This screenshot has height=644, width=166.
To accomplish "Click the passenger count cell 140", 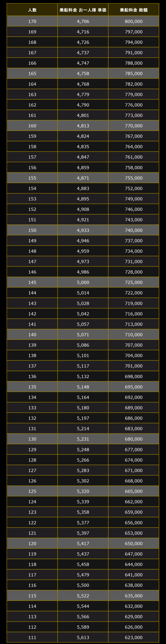I will 32,335.
